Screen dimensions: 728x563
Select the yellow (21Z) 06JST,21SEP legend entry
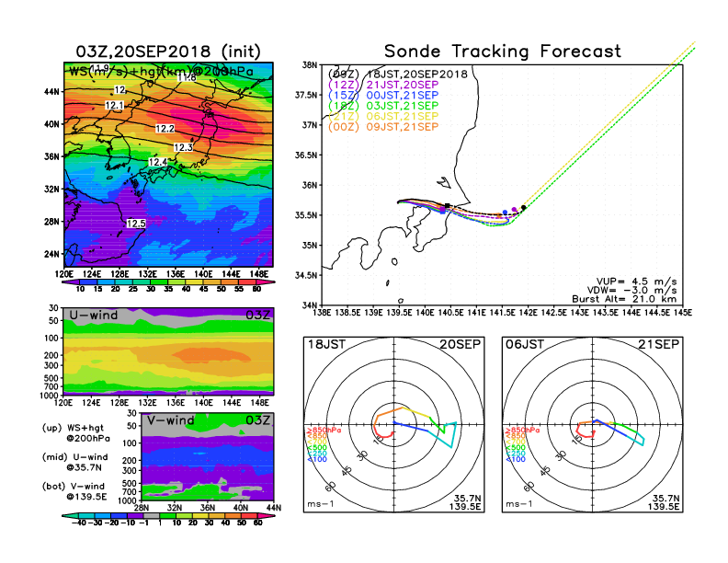(x=383, y=117)
